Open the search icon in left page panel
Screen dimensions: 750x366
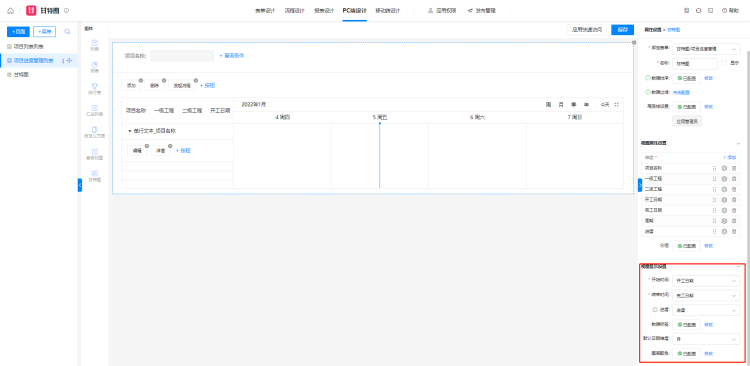[67, 32]
